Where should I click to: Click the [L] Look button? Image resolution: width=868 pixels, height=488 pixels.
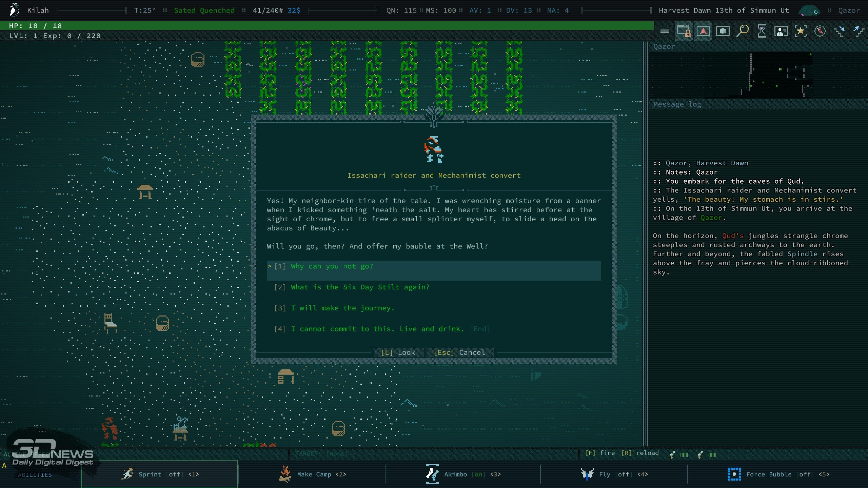[x=398, y=352]
